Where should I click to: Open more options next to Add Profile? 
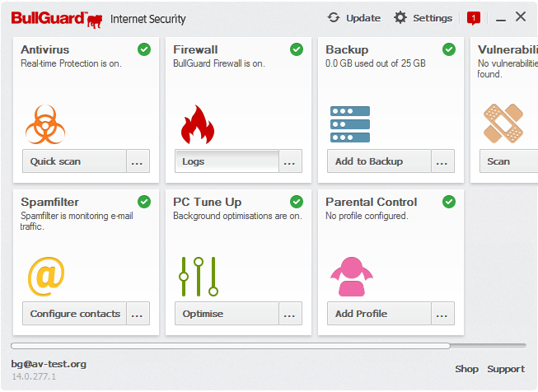[442, 314]
